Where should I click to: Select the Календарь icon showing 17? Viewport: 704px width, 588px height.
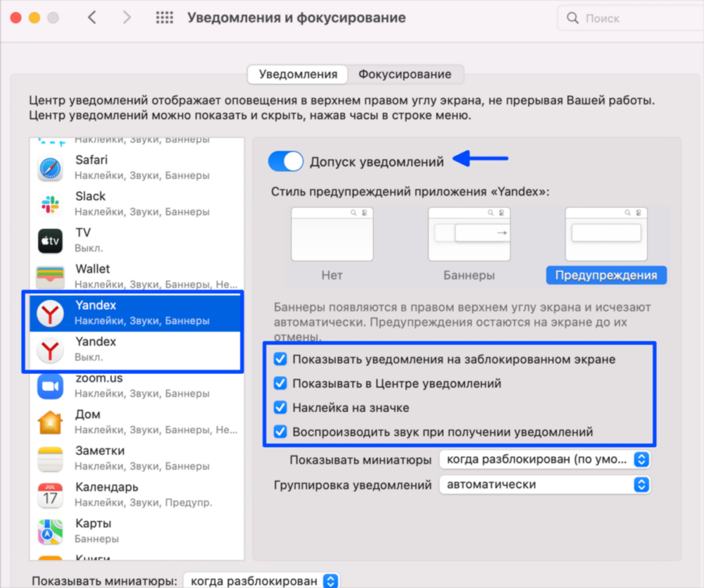pyautogui.click(x=50, y=496)
